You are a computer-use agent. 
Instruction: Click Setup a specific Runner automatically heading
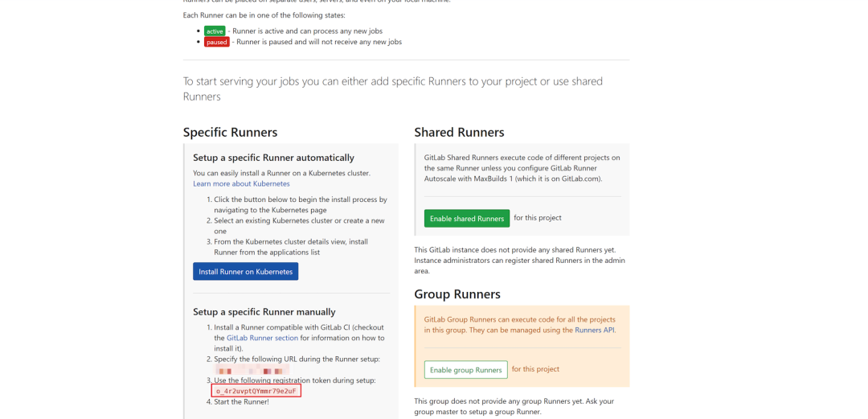273,158
